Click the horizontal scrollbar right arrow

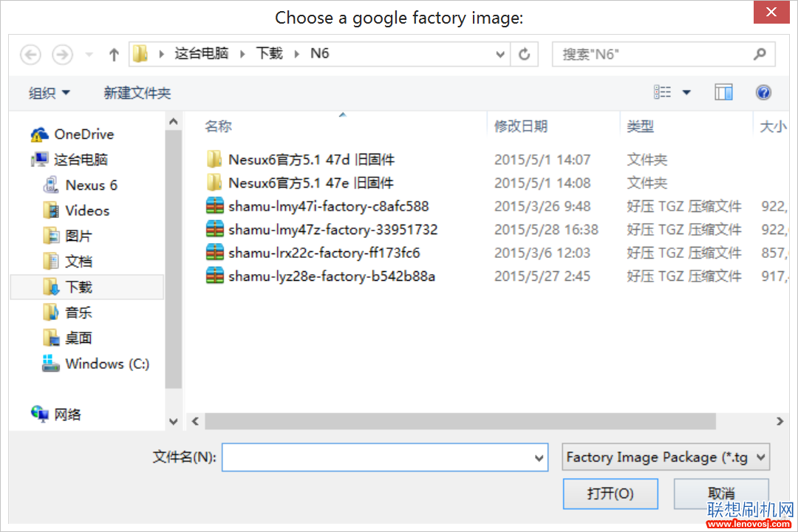click(780, 421)
